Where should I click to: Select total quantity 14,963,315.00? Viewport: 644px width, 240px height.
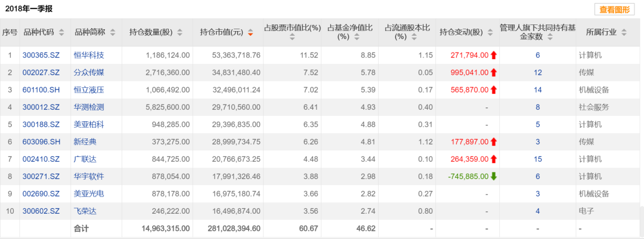click(166, 228)
